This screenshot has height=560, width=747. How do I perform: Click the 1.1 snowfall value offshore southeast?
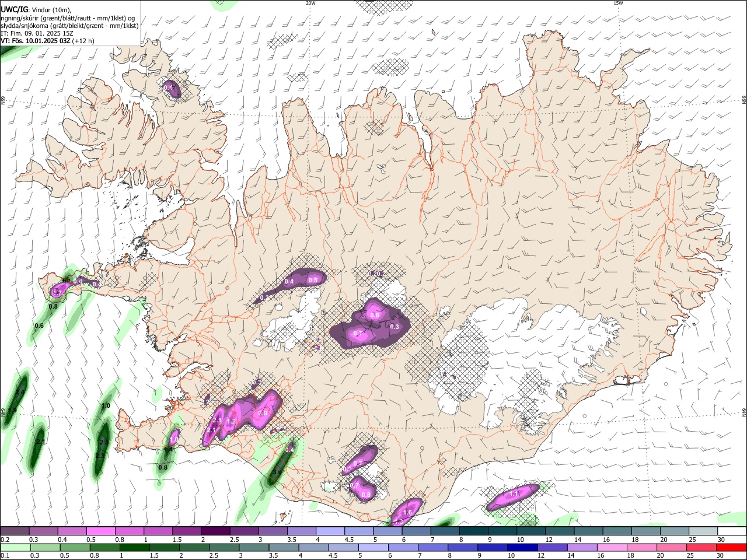point(514,494)
